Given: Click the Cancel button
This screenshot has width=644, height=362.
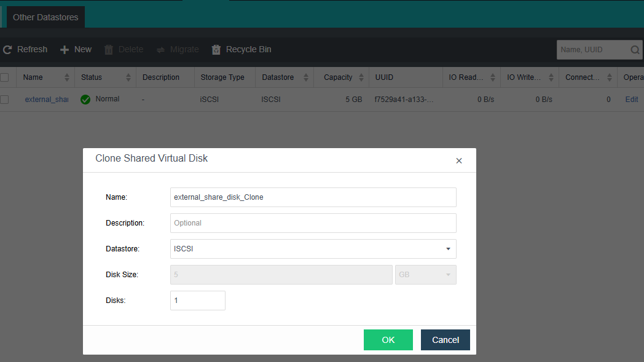Looking at the screenshot, I should coord(445,340).
